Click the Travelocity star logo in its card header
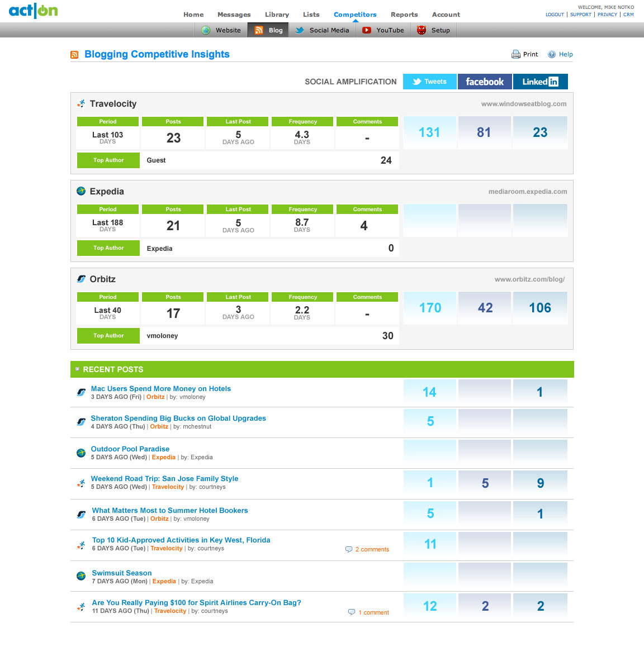Image resolution: width=644 pixels, height=666 pixels. (x=81, y=103)
